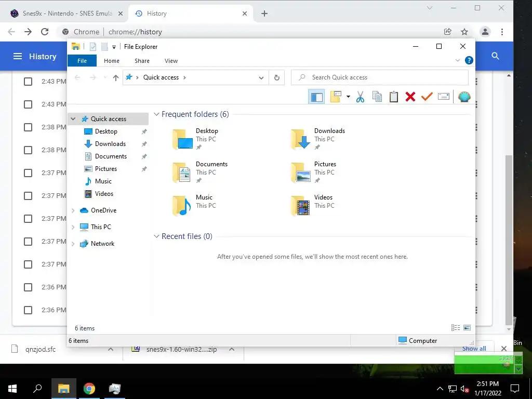Click the orange checkmark Properties icon
The image size is (532, 399).
pyautogui.click(x=427, y=96)
